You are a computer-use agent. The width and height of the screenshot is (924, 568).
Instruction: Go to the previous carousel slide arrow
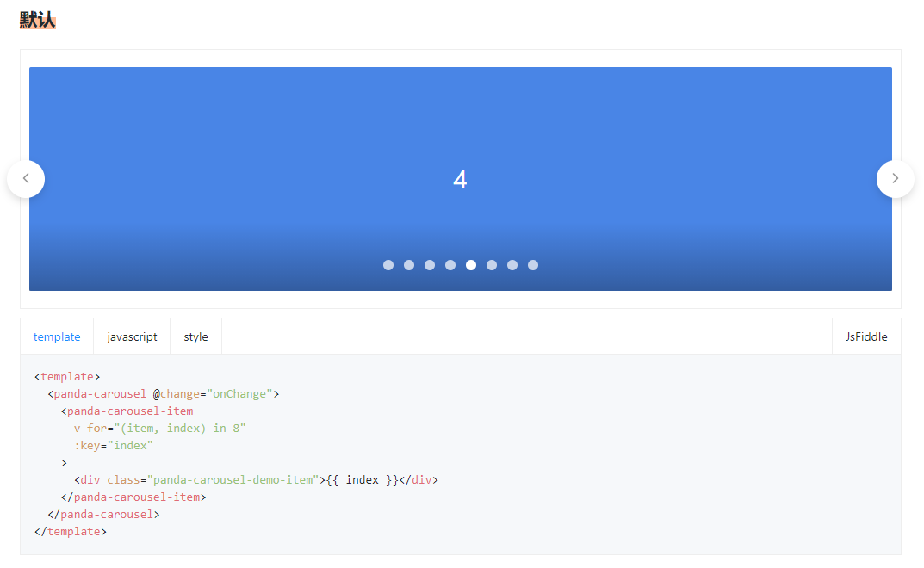26,178
